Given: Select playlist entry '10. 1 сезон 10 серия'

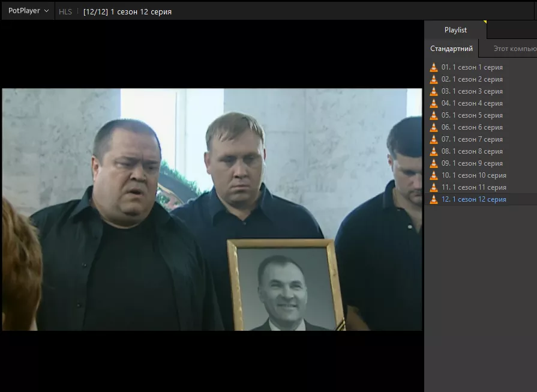Looking at the screenshot, I should pyautogui.click(x=481, y=175).
